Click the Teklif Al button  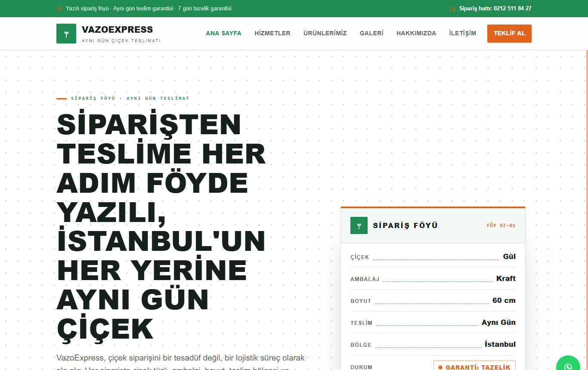(509, 34)
